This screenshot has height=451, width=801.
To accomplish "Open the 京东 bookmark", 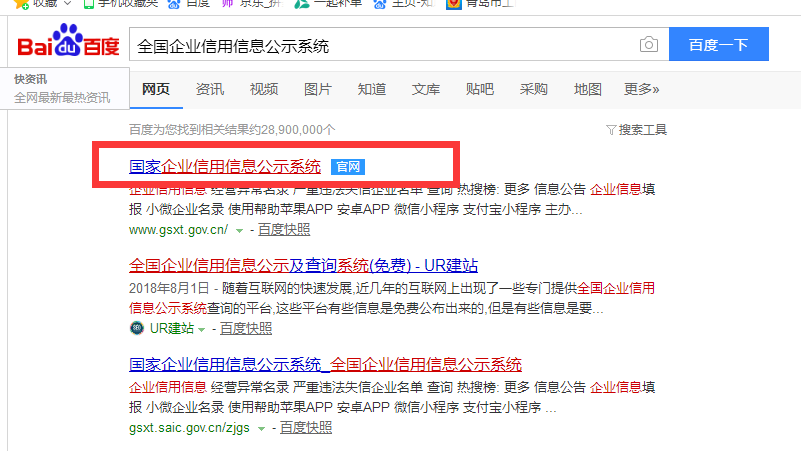I will 251,4.
